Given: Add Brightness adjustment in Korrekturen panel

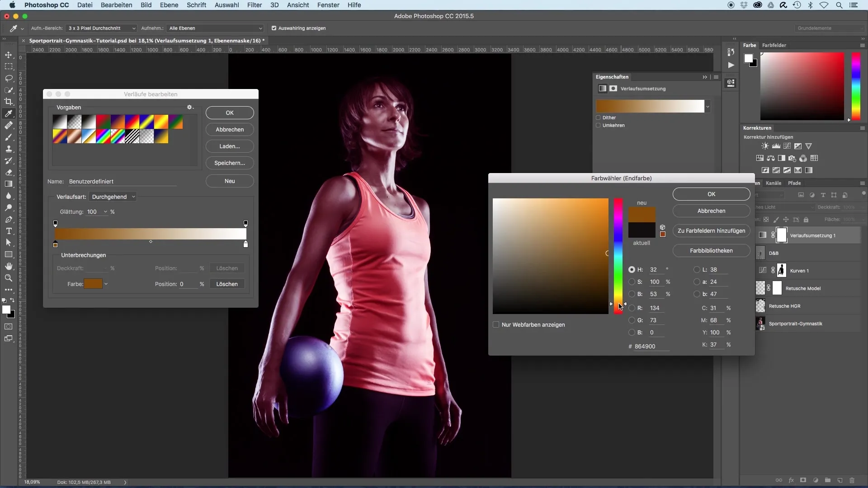Looking at the screenshot, I should pyautogui.click(x=765, y=146).
